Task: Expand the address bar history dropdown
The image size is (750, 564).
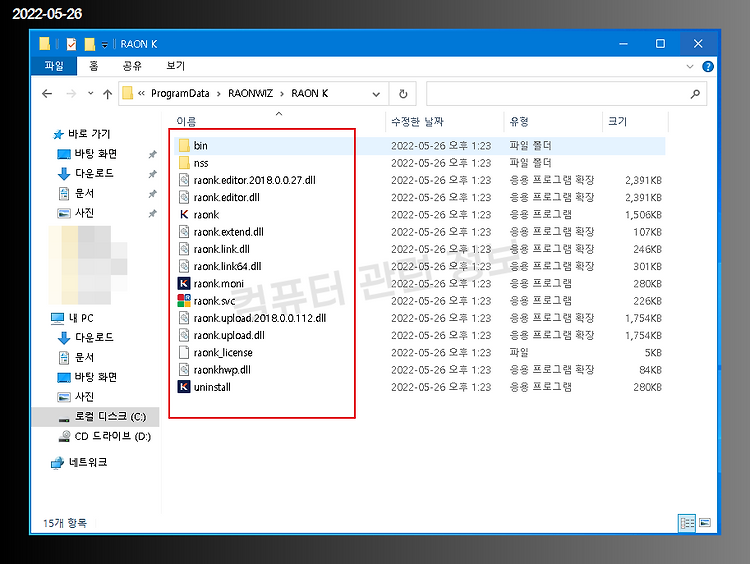Action: click(x=376, y=94)
